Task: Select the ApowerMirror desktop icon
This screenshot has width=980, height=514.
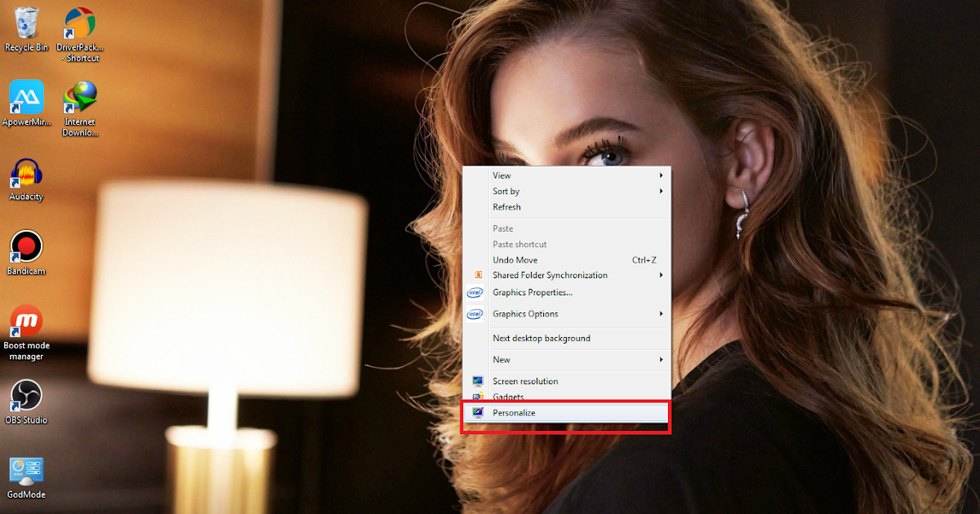Action: (26, 104)
